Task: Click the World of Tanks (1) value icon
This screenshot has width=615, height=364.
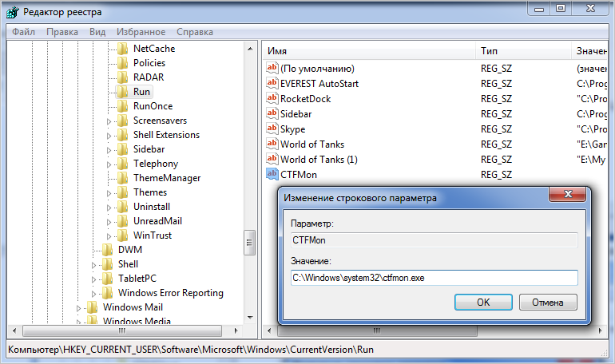Action: coord(272,159)
